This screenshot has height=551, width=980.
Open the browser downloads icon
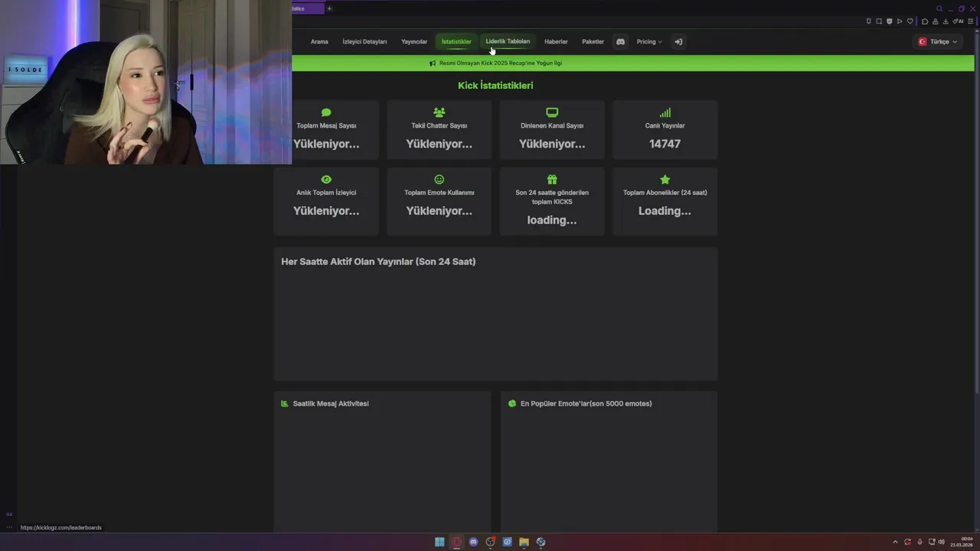click(x=946, y=21)
